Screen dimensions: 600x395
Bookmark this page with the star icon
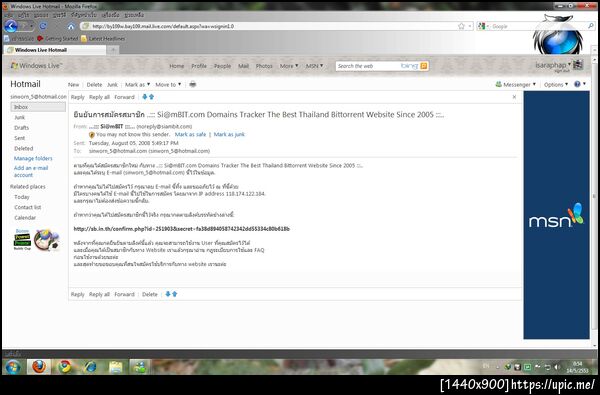pos(461,26)
